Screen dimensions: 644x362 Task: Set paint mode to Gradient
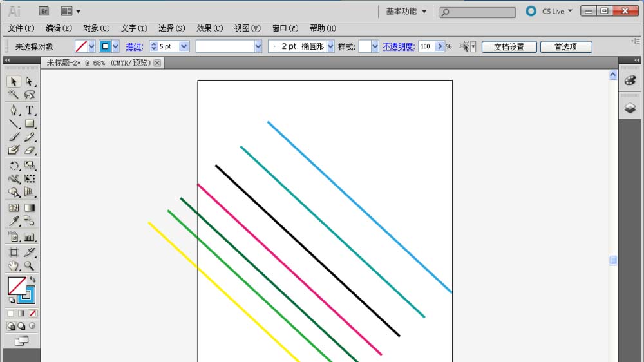(x=21, y=314)
